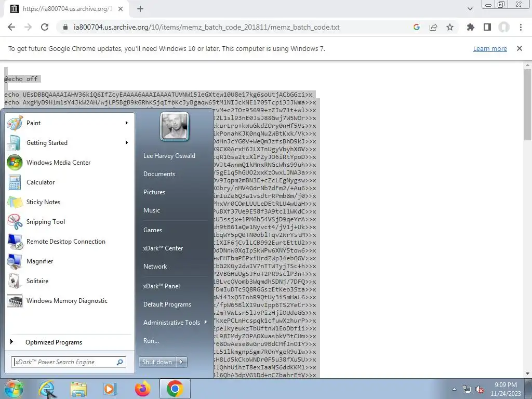The image size is (532, 399).
Task: Open Documents from the Start menu
Action: (159, 174)
